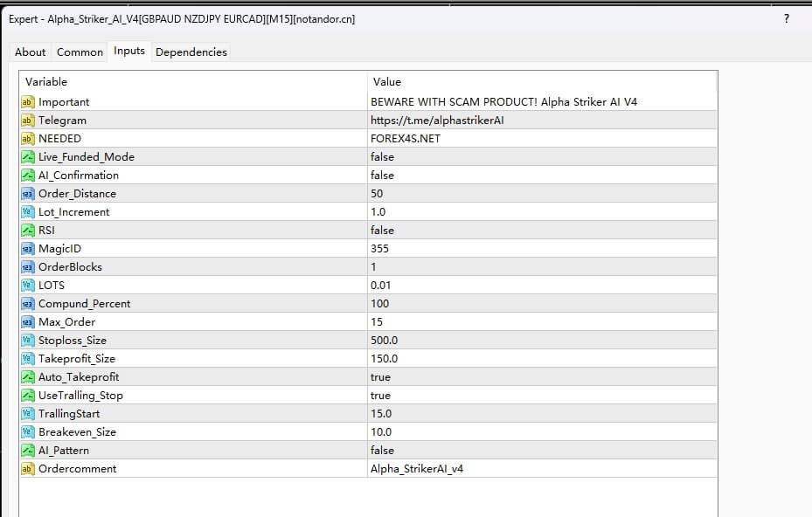Screen dimensions: 812x517
Task: Click the ab string icon beside Important
Action: pos(27,101)
